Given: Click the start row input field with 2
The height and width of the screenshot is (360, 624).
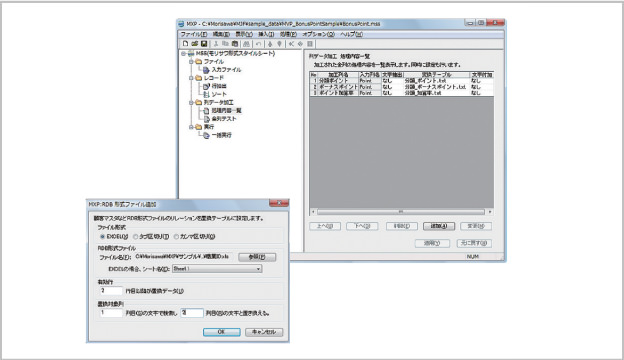Looking at the screenshot, I should click(x=111, y=291).
